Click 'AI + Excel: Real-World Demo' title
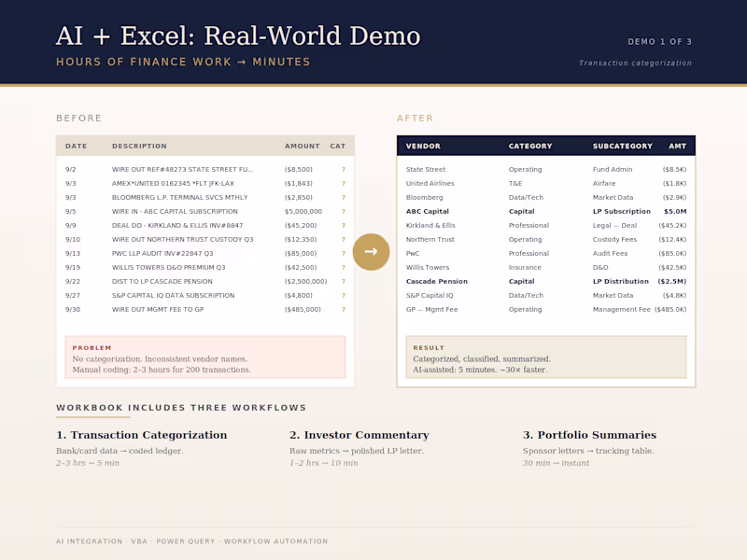Image resolution: width=747 pixels, height=560 pixels. pyautogui.click(x=238, y=36)
